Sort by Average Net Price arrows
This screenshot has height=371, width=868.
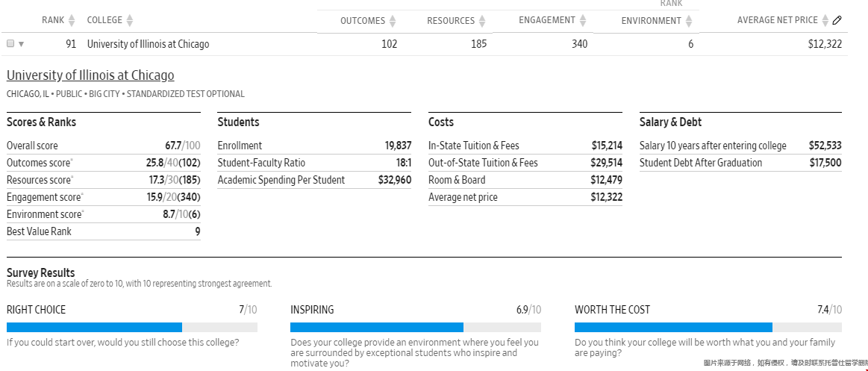825,20
